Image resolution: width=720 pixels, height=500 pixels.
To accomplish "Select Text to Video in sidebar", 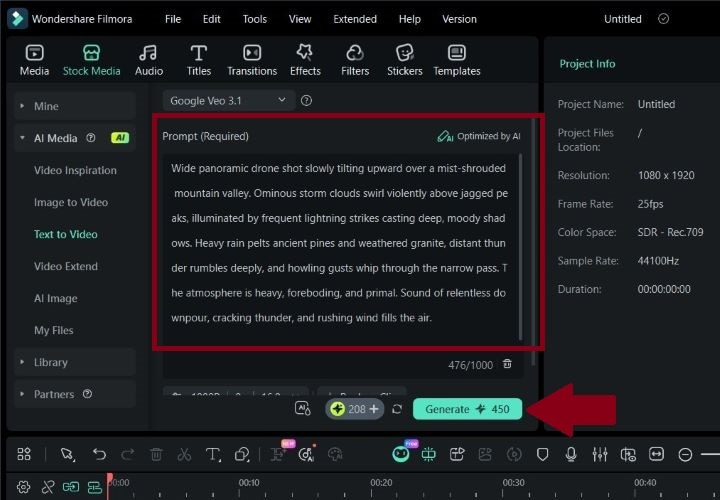I will 66,234.
